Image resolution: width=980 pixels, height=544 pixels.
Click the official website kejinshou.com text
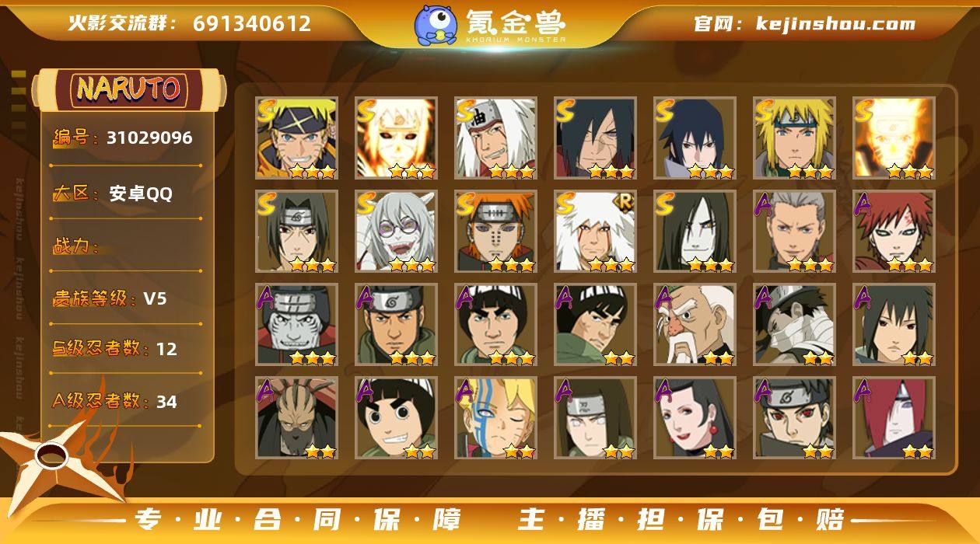(x=835, y=23)
